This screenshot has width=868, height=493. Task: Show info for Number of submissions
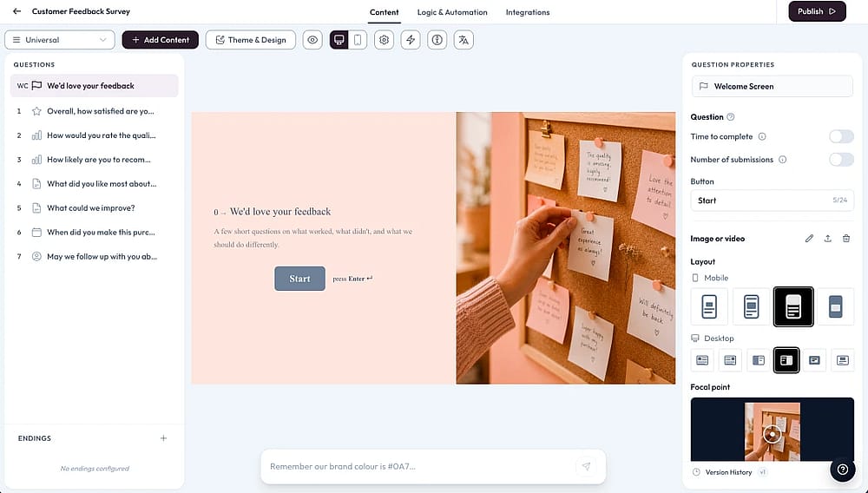pos(782,160)
